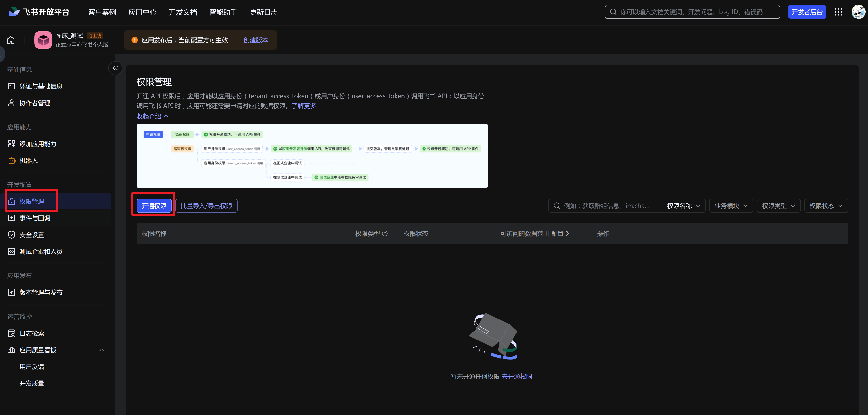This screenshot has width=868, height=415.
Task: Click the 权限名称 column header
Action: click(x=154, y=233)
